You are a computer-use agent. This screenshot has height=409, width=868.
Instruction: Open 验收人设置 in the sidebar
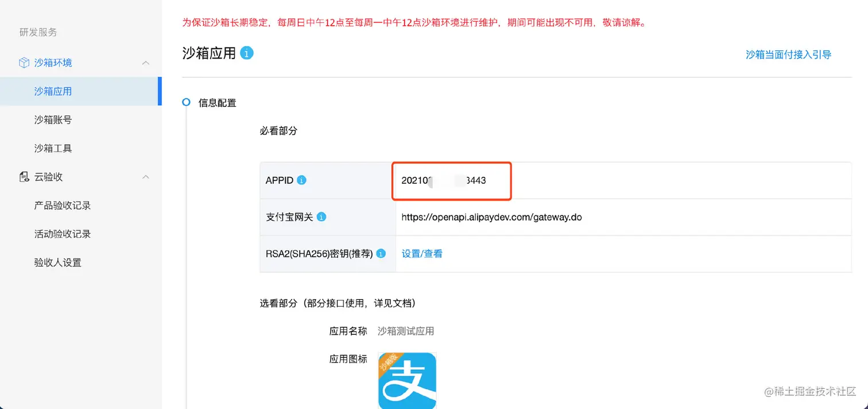coord(58,263)
